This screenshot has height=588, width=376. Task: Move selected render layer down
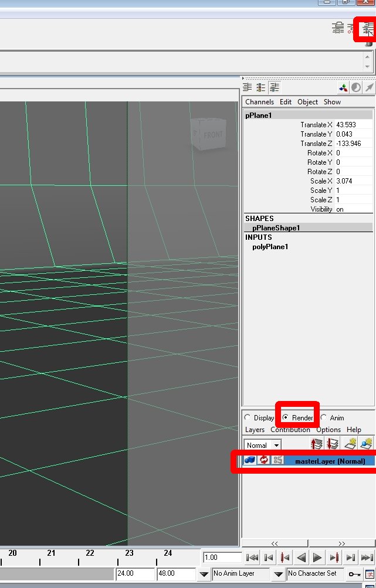point(333,444)
